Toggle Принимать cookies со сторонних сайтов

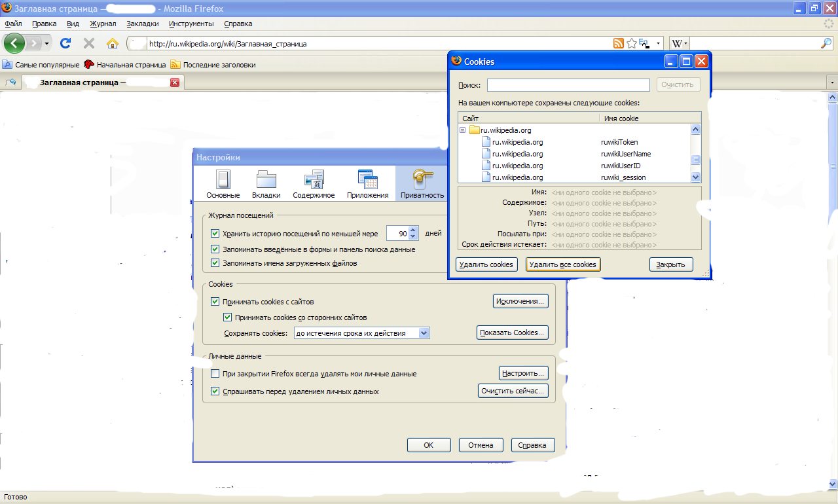(x=228, y=317)
